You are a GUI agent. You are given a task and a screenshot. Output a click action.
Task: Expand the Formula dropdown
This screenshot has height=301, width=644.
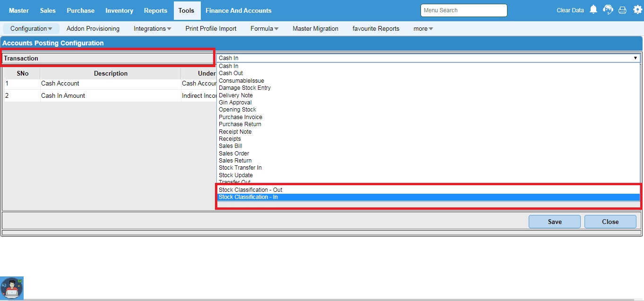(x=265, y=29)
